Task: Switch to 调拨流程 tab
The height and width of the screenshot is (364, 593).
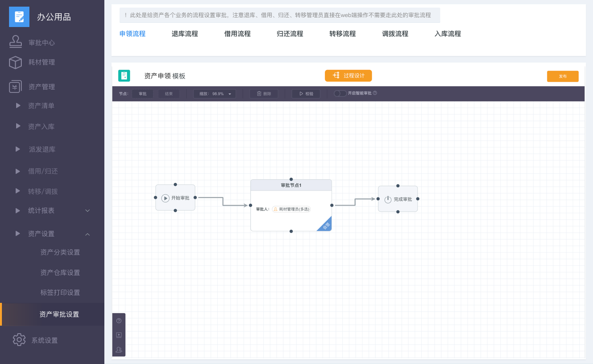Action: 395,34
